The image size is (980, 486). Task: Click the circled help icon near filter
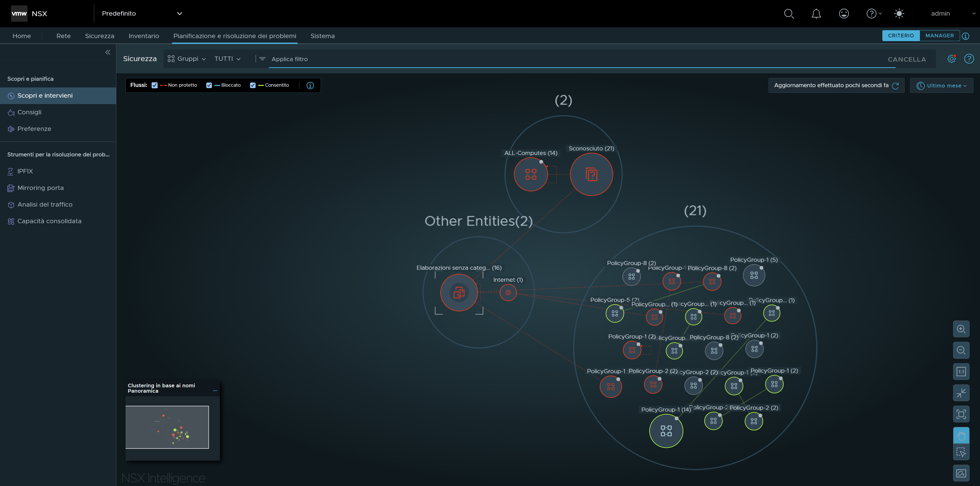[969, 59]
